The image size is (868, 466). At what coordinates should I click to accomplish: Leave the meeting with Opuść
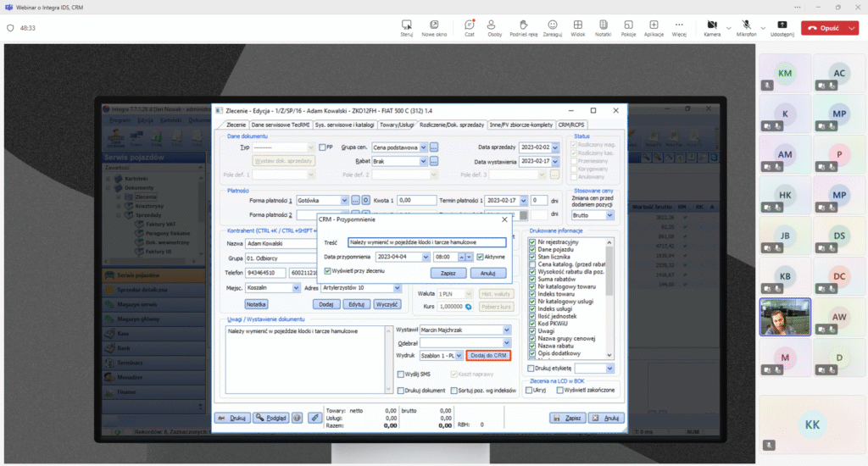pyautogui.click(x=824, y=28)
